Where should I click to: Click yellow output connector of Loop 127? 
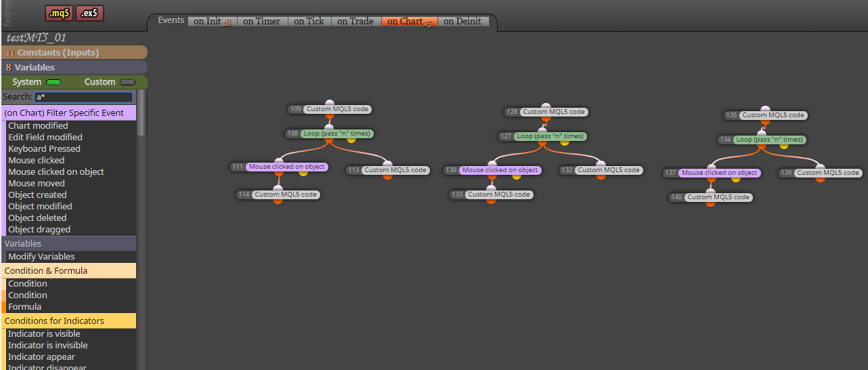(565, 142)
